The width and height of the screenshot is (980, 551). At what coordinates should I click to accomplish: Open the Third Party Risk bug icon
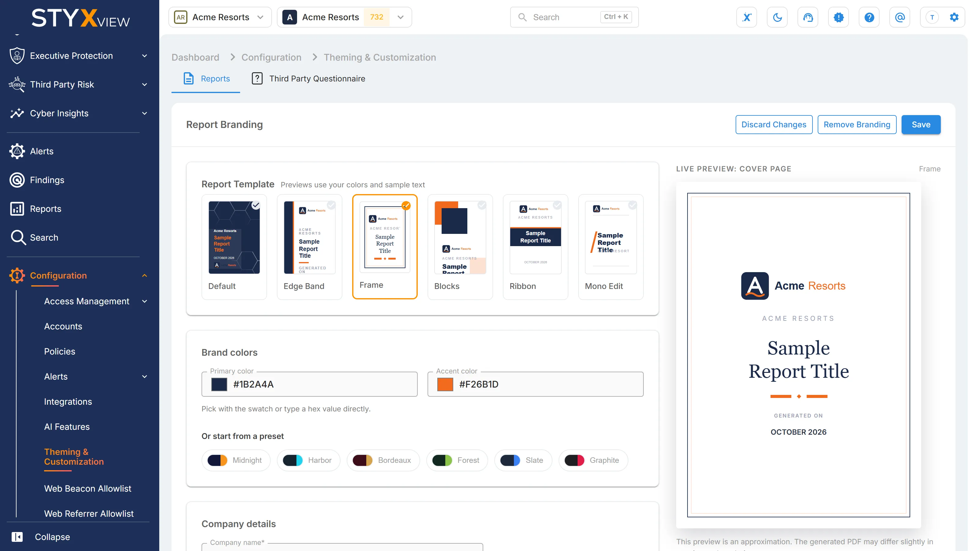click(x=17, y=84)
